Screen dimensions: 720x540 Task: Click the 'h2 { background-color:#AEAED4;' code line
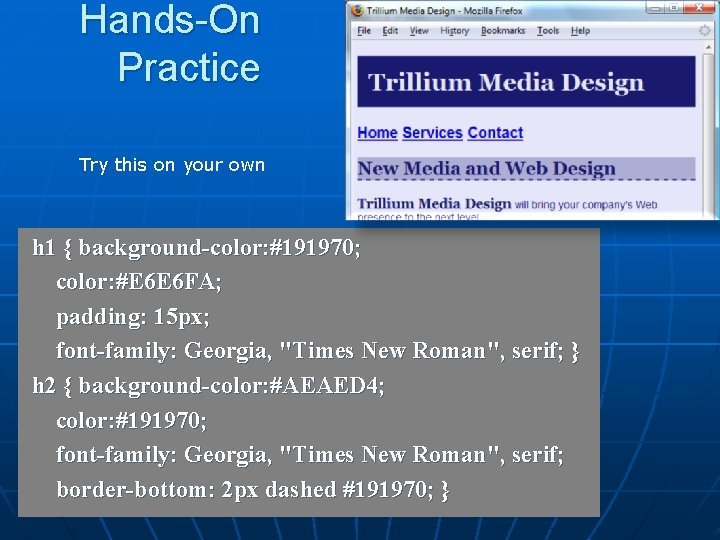pos(208,386)
